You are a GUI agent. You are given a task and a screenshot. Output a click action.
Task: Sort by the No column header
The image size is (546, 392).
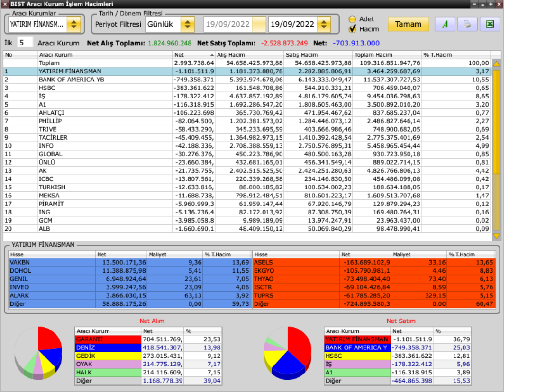pos(20,55)
